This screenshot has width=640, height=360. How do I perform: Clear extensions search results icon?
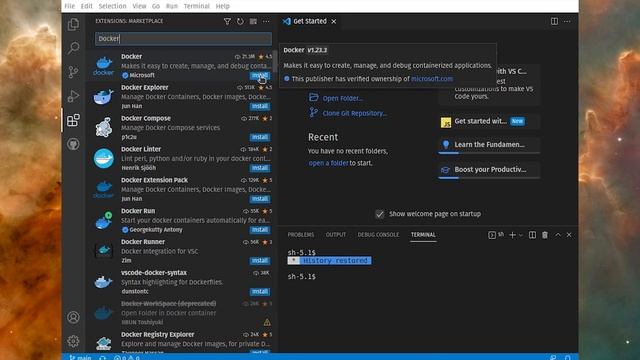coord(253,21)
